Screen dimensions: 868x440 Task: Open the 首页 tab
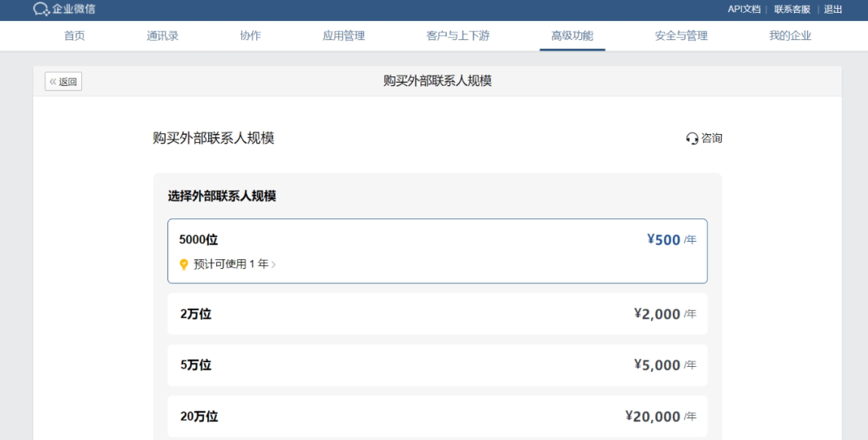pos(74,36)
